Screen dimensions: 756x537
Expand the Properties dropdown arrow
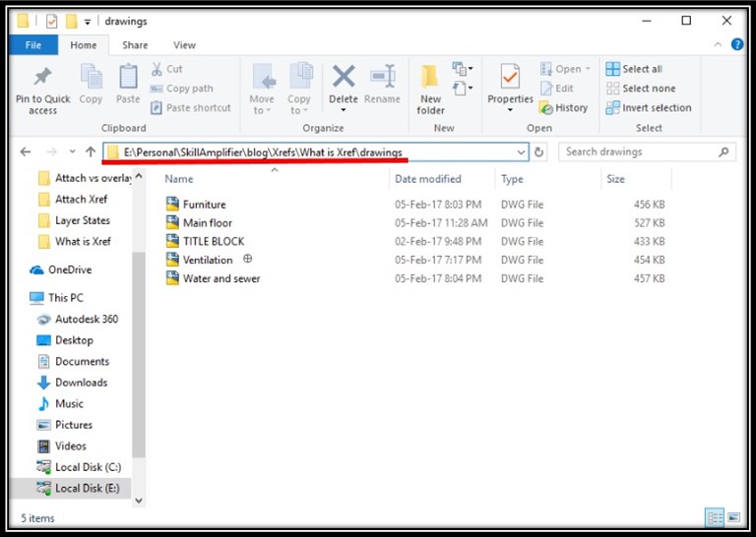[x=510, y=110]
